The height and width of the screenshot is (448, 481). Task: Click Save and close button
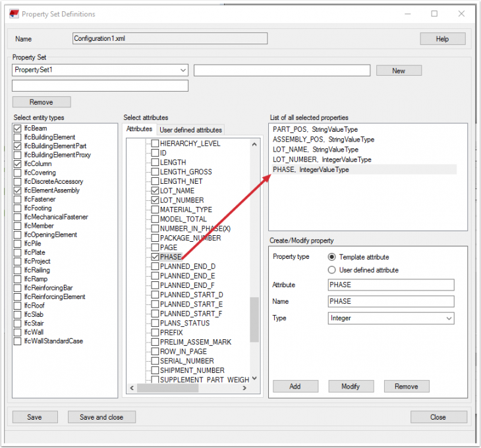101,417
